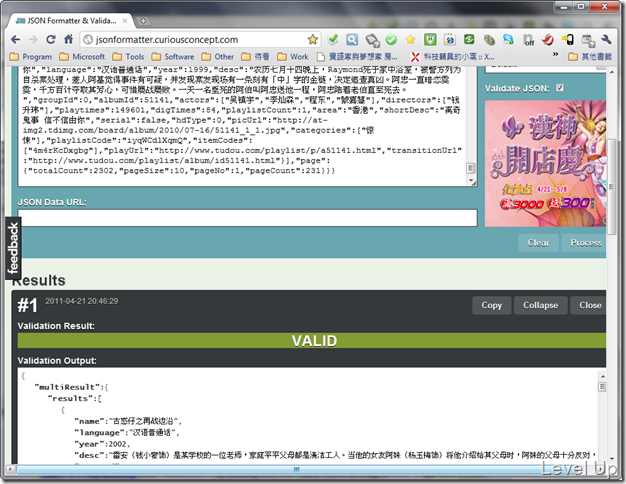Click the red chili pepper extension
This screenshot has height=484, width=626.
[x=548, y=40]
